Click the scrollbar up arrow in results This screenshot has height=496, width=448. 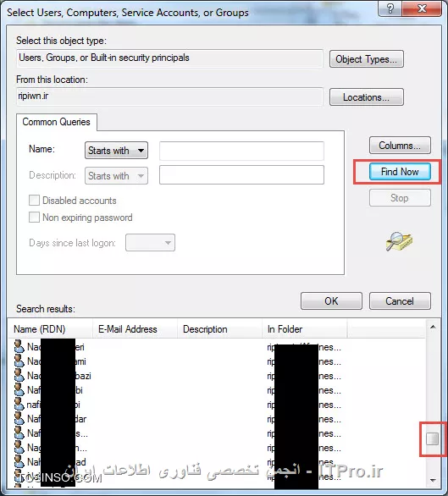pyautogui.click(x=433, y=327)
